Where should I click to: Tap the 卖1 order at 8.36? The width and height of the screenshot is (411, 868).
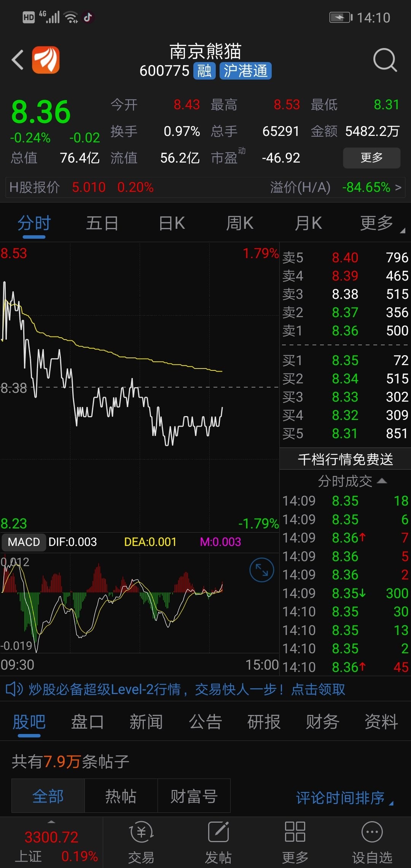(x=345, y=331)
